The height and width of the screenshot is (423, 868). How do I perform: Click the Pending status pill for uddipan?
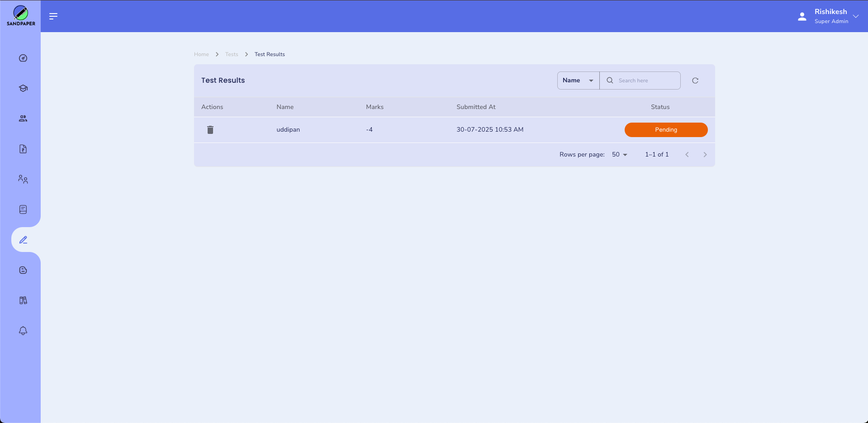pyautogui.click(x=666, y=130)
